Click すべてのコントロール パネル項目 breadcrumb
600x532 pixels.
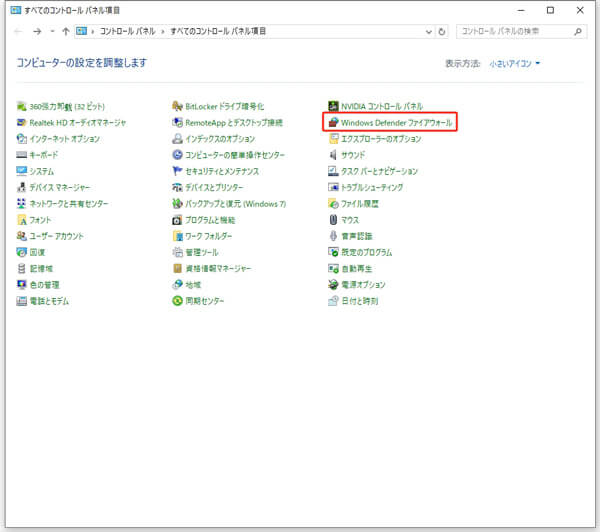point(218,31)
